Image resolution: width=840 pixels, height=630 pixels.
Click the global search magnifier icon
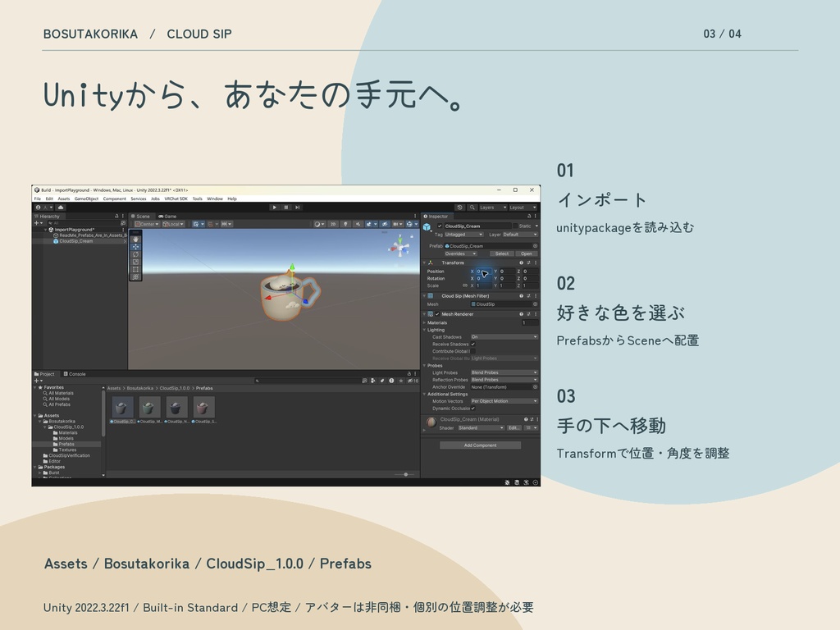tap(472, 208)
